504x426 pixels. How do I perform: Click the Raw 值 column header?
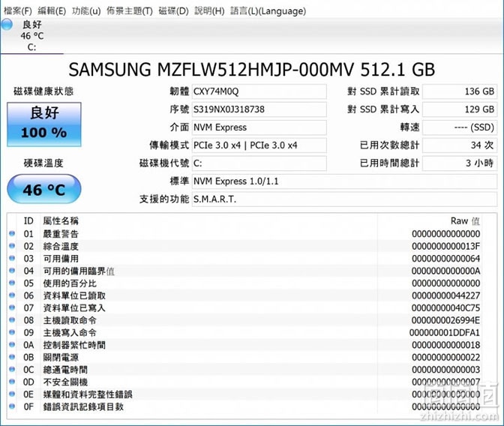coord(465,221)
